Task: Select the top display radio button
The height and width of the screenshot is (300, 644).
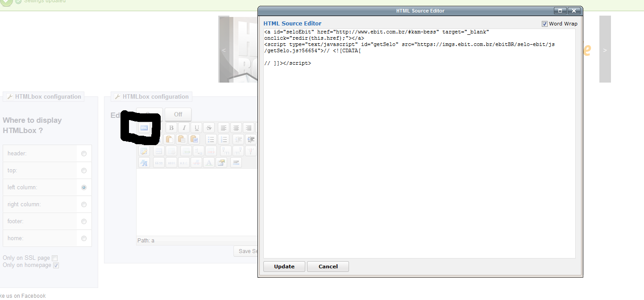Action: pyautogui.click(x=84, y=171)
